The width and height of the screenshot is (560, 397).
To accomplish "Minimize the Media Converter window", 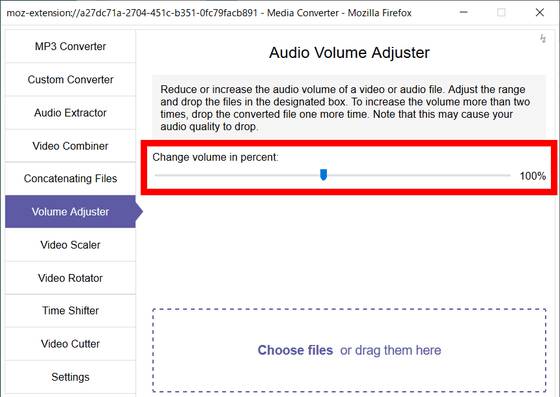I will point(464,12).
